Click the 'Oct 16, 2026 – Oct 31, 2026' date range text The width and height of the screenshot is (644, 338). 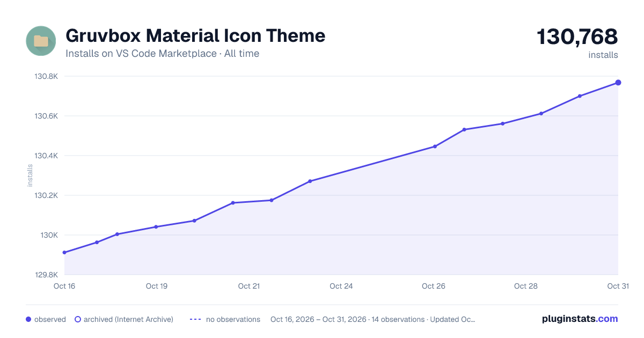pos(319,319)
